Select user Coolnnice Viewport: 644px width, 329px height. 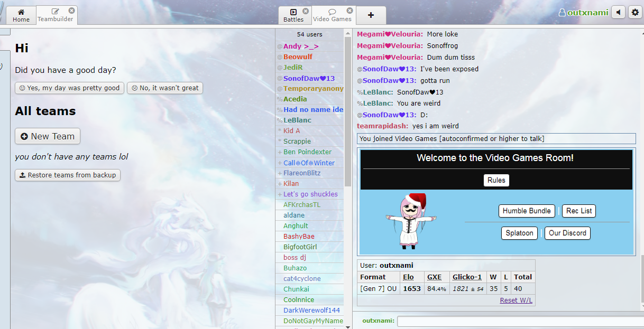point(310,300)
